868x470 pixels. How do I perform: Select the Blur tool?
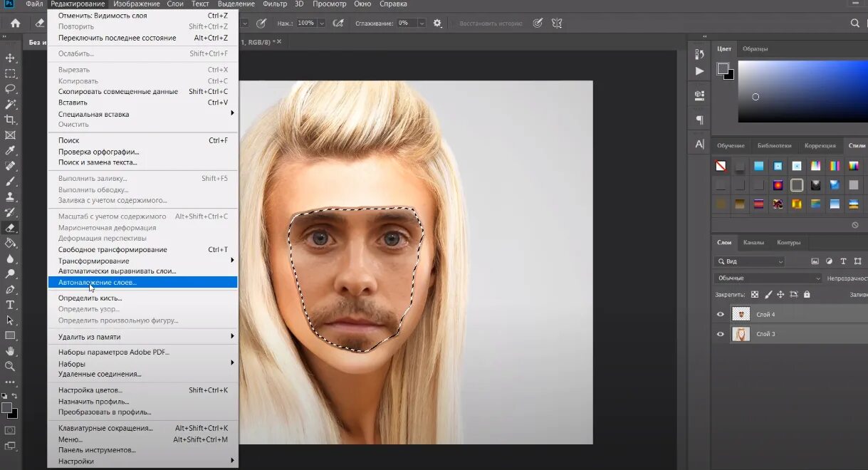pos(10,258)
